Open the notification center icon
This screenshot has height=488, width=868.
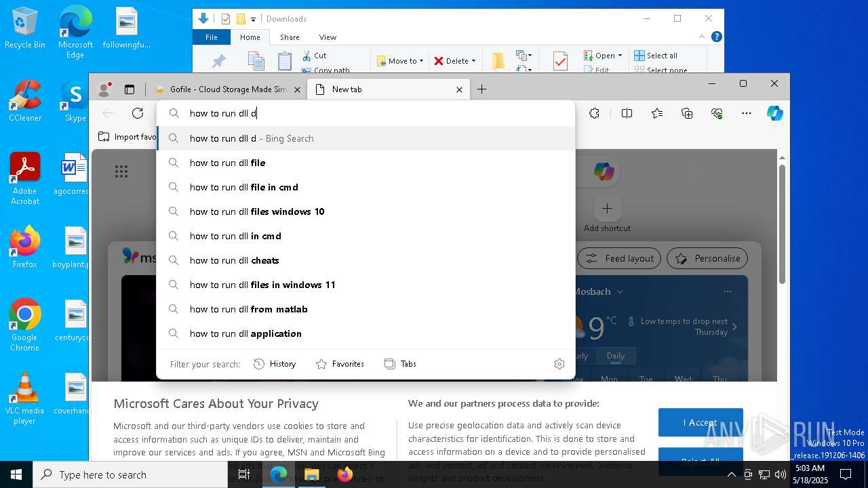tap(846, 474)
